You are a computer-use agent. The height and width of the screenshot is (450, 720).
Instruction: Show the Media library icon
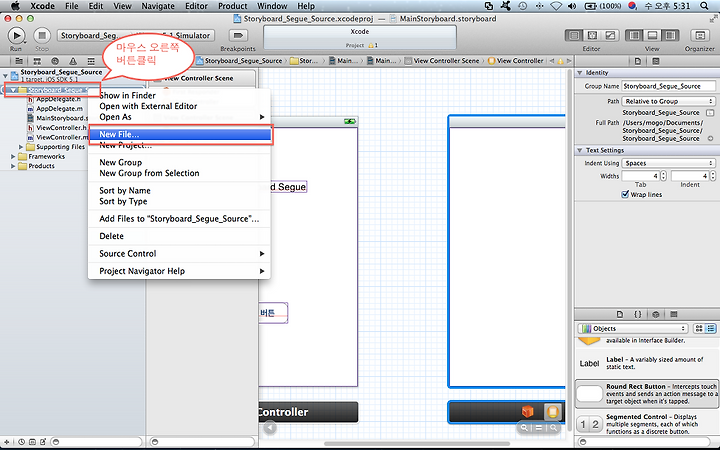click(x=674, y=315)
